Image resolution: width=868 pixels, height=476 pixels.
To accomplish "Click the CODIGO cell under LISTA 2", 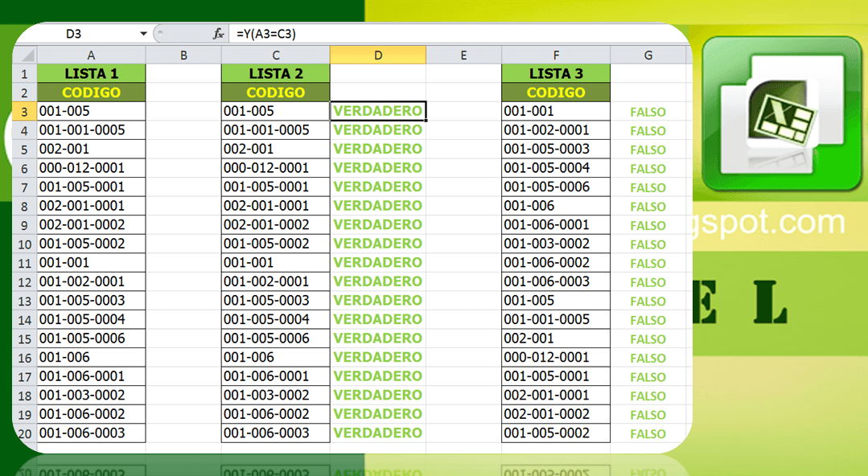I will [x=275, y=91].
